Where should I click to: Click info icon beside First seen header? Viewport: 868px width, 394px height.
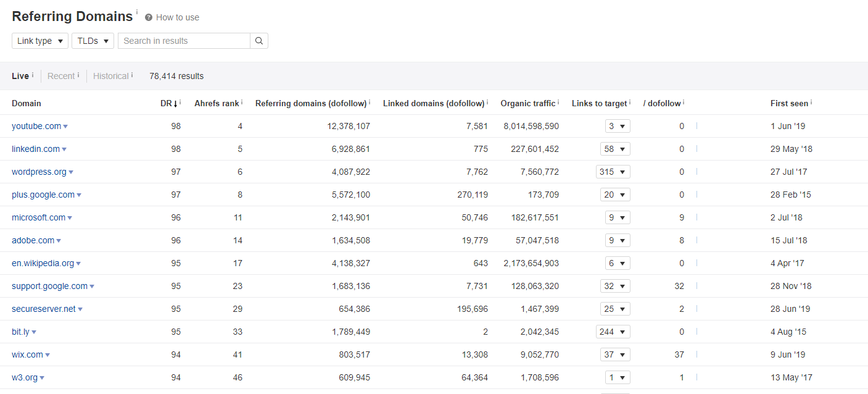(811, 103)
